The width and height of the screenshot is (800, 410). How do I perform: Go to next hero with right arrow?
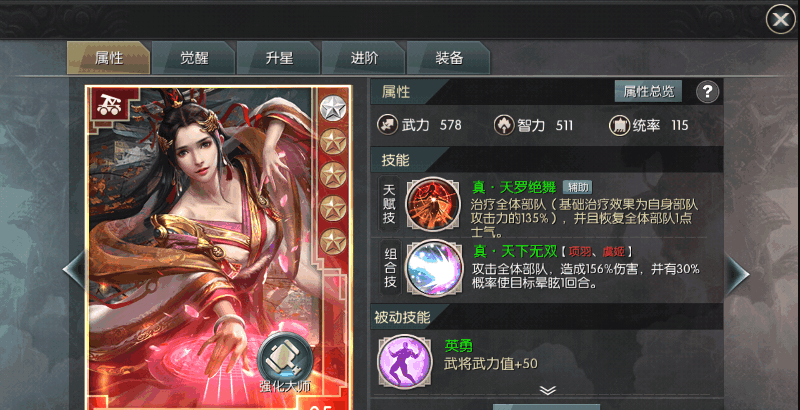tap(736, 275)
